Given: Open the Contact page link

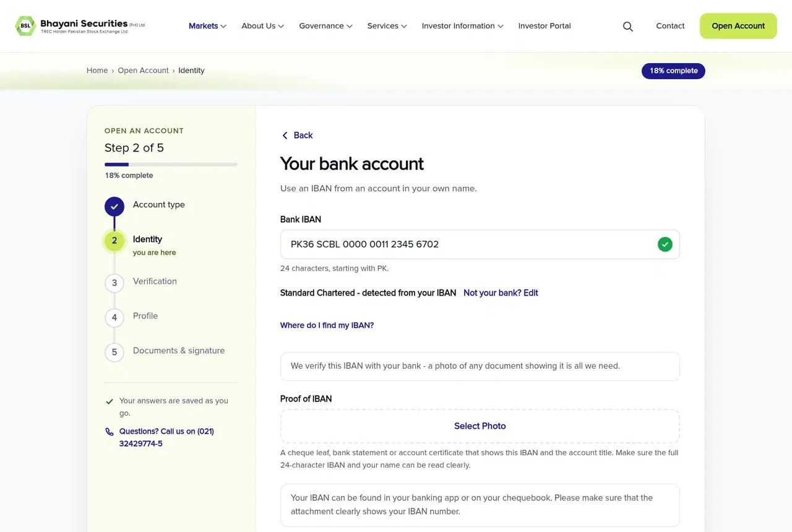Looking at the screenshot, I should (670, 26).
